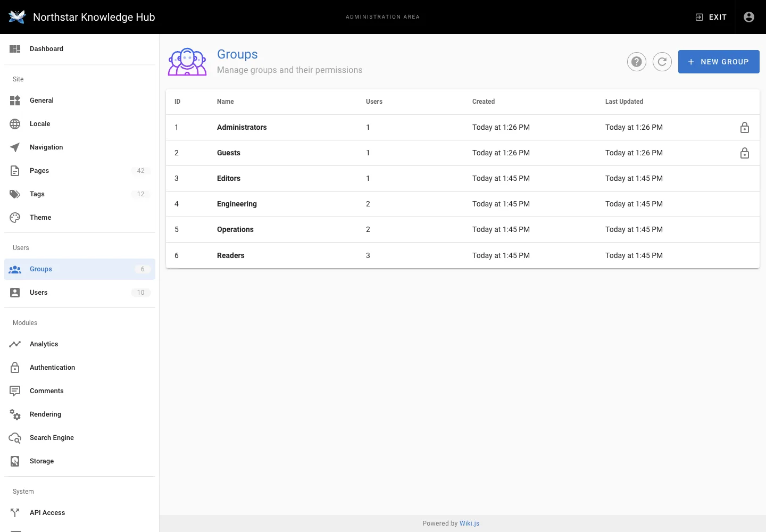This screenshot has height=532, width=766.
Task: Open the Search Engine module
Action: click(x=80, y=438)
